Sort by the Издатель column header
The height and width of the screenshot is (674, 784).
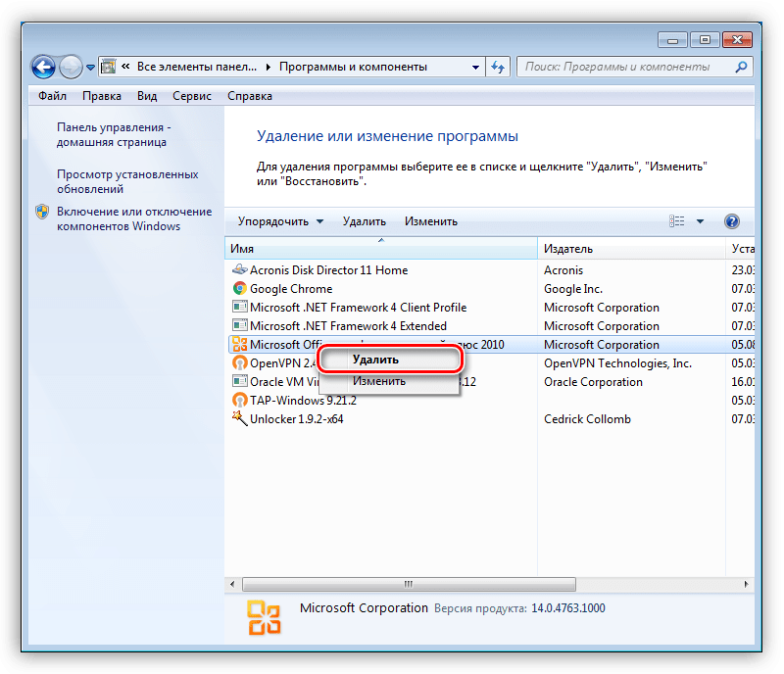[631, 249]
